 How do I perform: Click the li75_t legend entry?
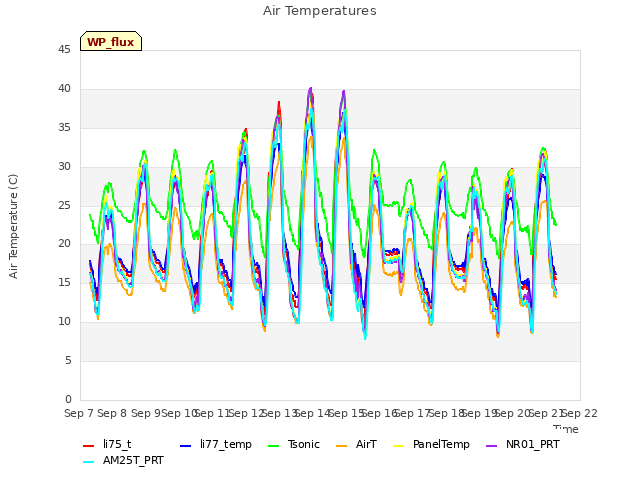(x=107, y=444)
